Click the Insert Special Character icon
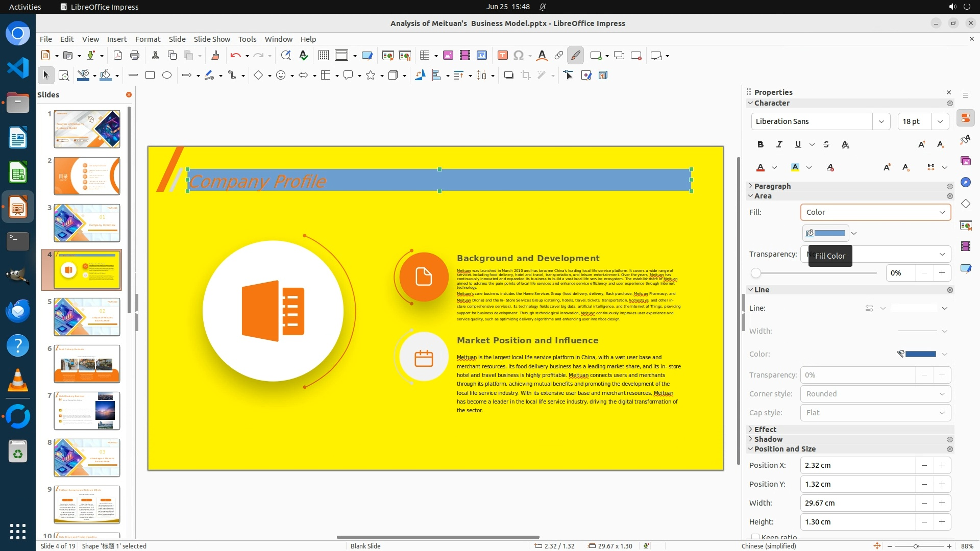980x551 pixels. point(519,56)
